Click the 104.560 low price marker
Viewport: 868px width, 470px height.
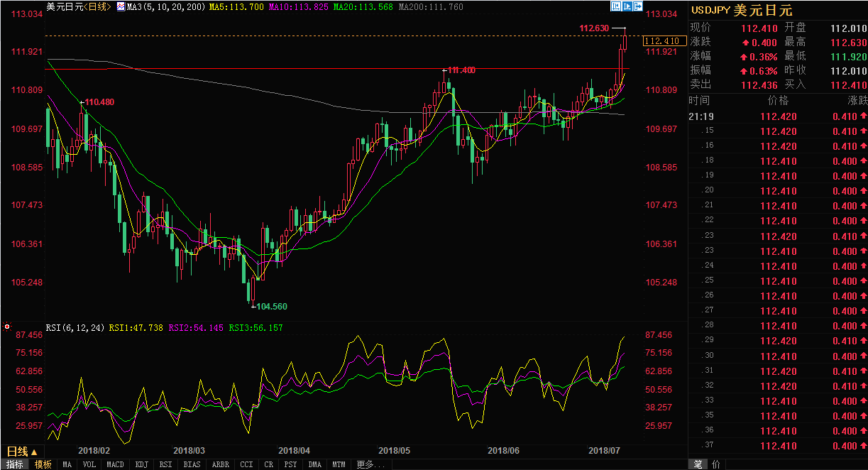[272, 306]
